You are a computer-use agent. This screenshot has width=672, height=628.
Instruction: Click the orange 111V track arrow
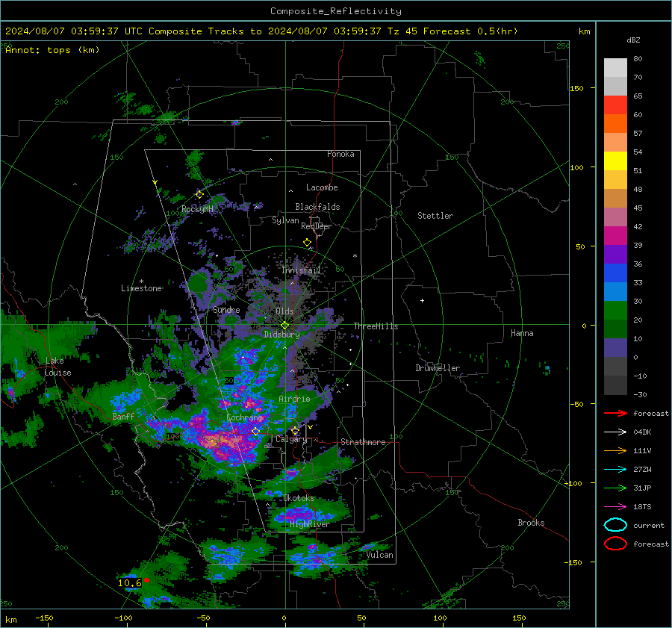(615, 450)
